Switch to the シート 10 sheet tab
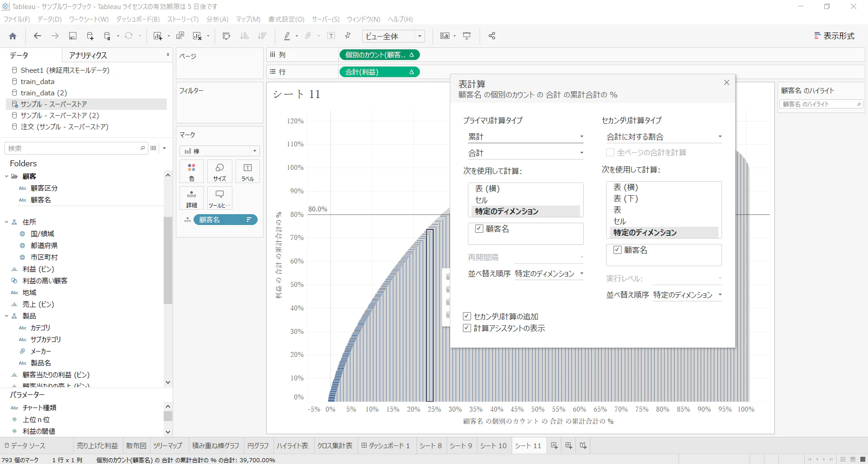Image resolution: width=868 pixels, height=464 pixels. pos(493,445)
